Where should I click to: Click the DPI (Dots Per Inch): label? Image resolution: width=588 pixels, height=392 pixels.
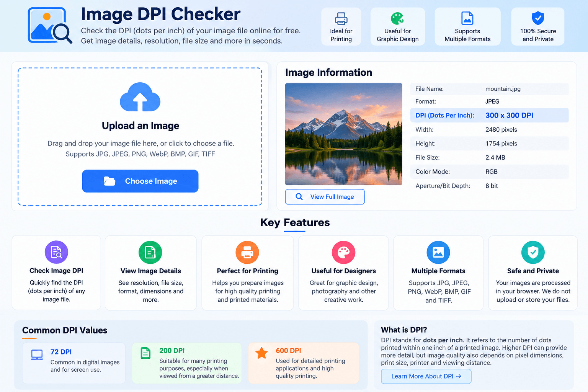[x=445, y=115]
